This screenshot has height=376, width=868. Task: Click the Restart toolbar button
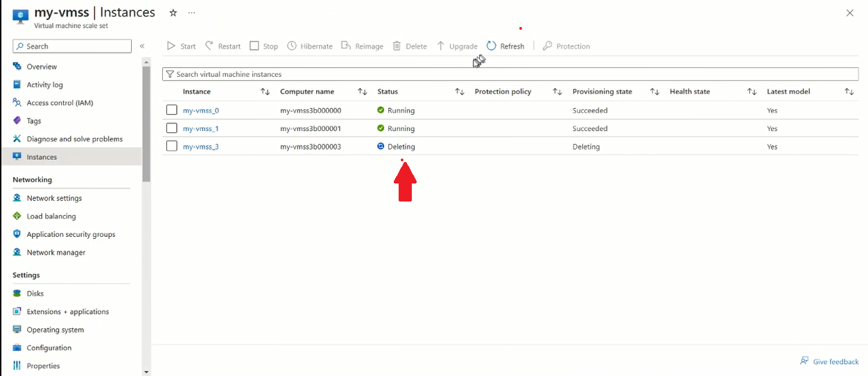(x=223, y=46)
